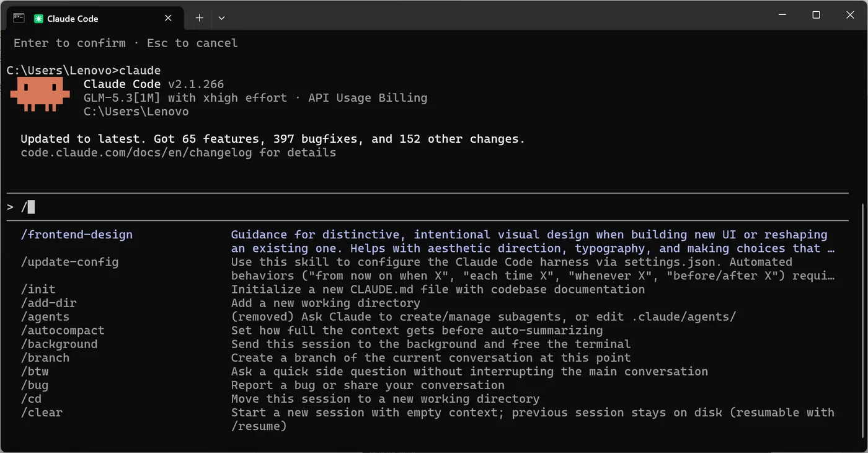The height and width of the screenshot is (453, 868).
Task: Click 'Add a new working directory' description
Action: 325,303
